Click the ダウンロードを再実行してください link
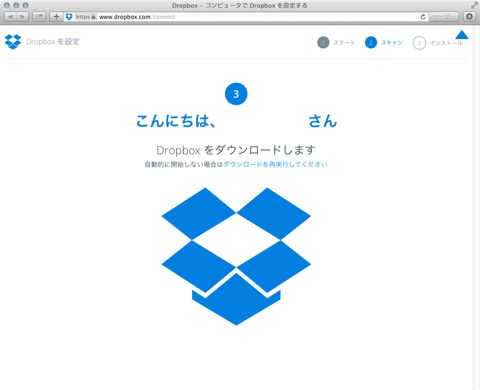480x390 pixels. pyautogui.click(x=275, y=164)
